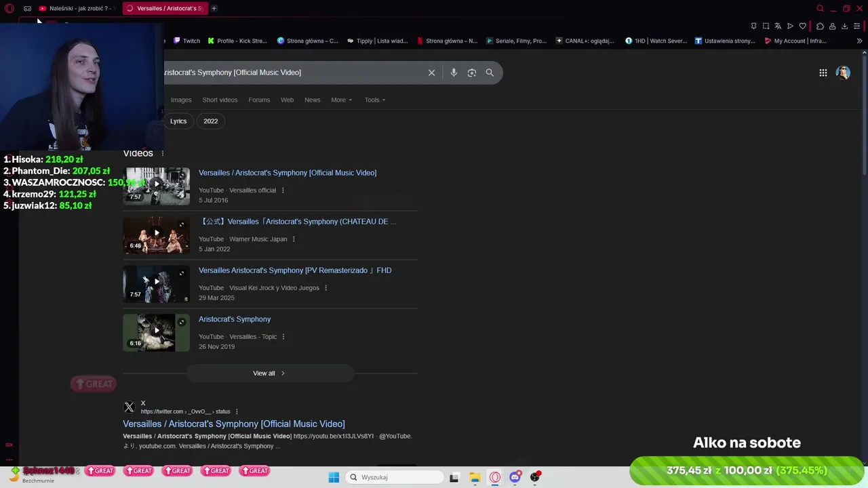Switch to the Naleśniki YouTube browser tab
Image resolution: width=868 pixels, height=488 pixels.
click(x=78, y=8)
